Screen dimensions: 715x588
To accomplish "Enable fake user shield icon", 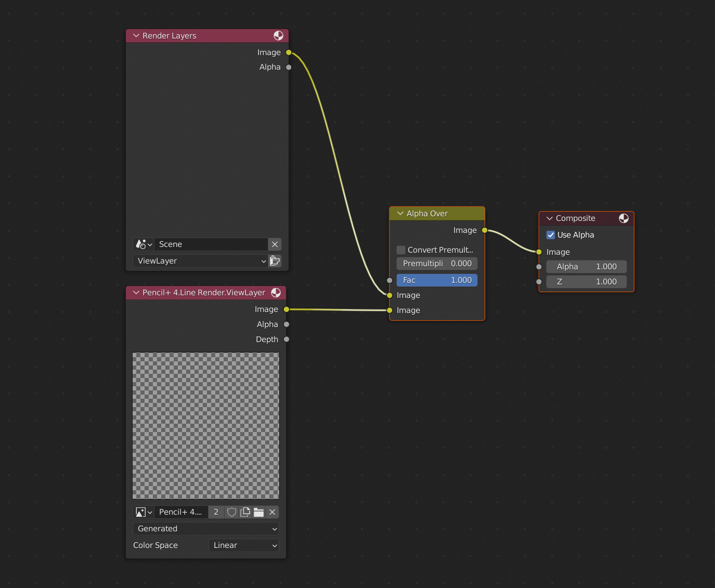I will (x=232, y=512).
